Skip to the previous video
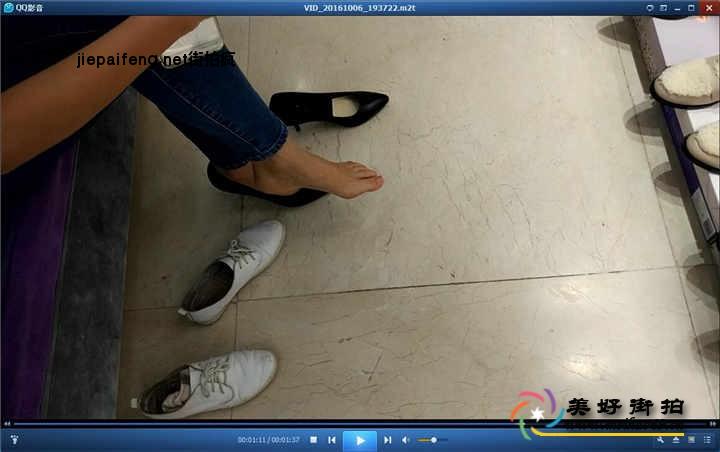The image size is (720, 452). point(332,440)
